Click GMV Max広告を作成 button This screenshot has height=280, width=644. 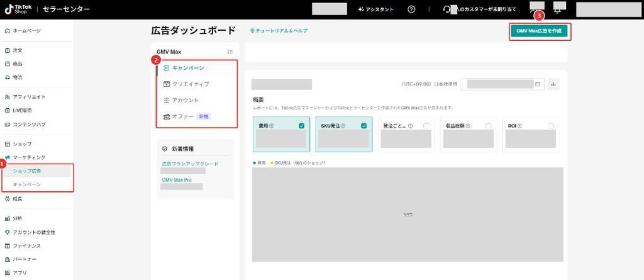539,31
